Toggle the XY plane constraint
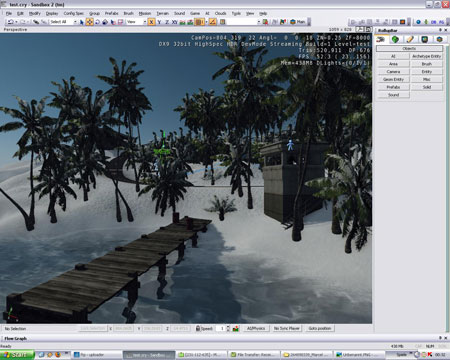 pos(175,22)
